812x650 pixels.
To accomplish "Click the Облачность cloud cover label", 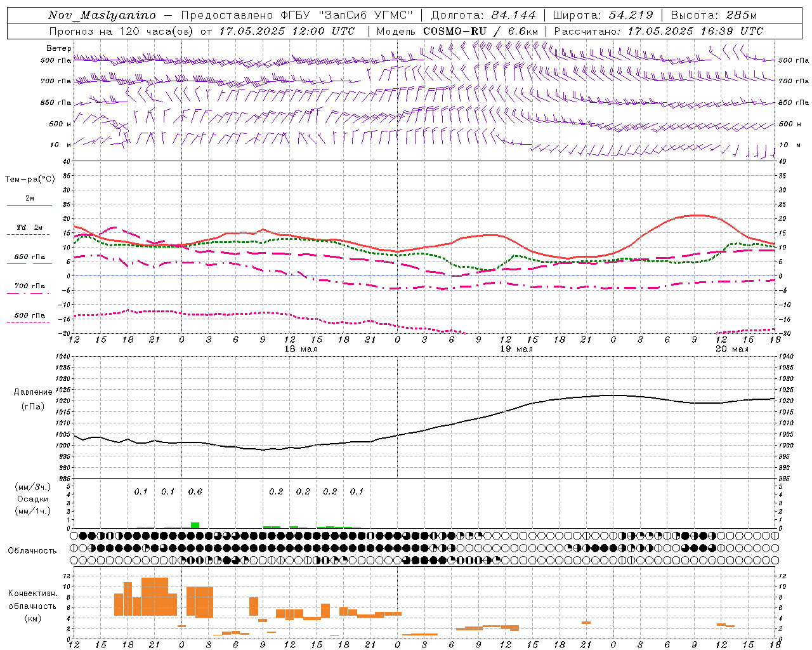I will coord(32,551).
